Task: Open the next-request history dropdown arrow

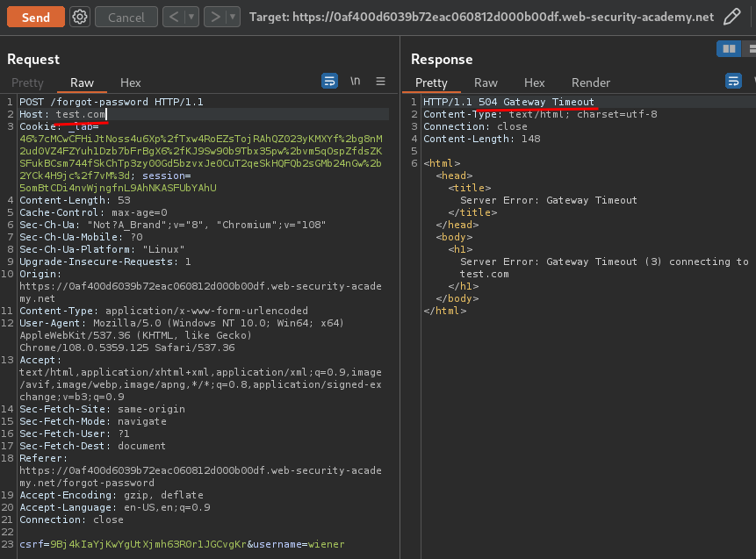Action: 234,18
